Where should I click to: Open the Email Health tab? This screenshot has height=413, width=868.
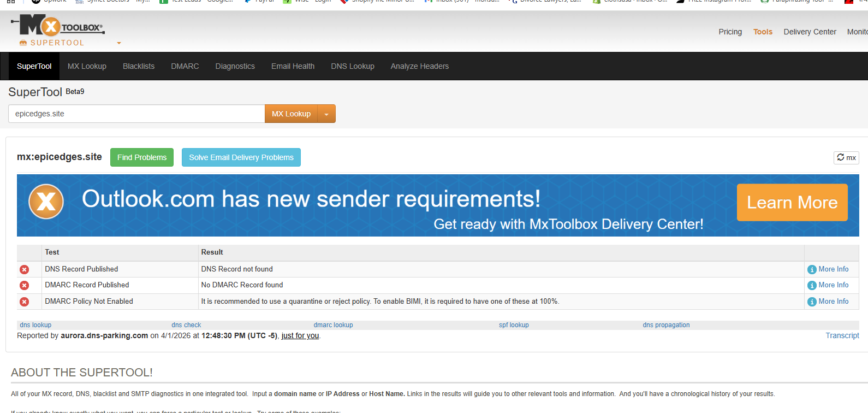[293, 66]
